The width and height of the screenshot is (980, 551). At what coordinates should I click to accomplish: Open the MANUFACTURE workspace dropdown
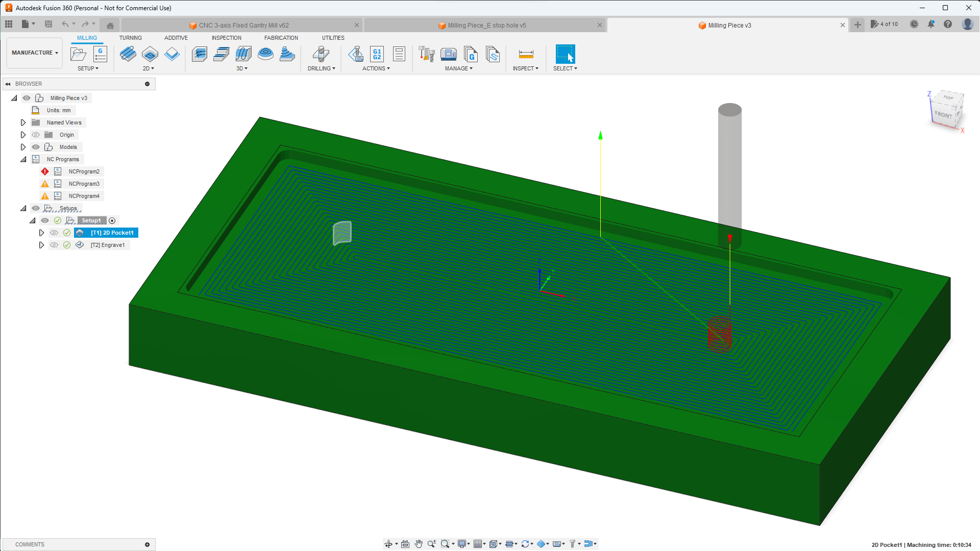click(35, 53)
